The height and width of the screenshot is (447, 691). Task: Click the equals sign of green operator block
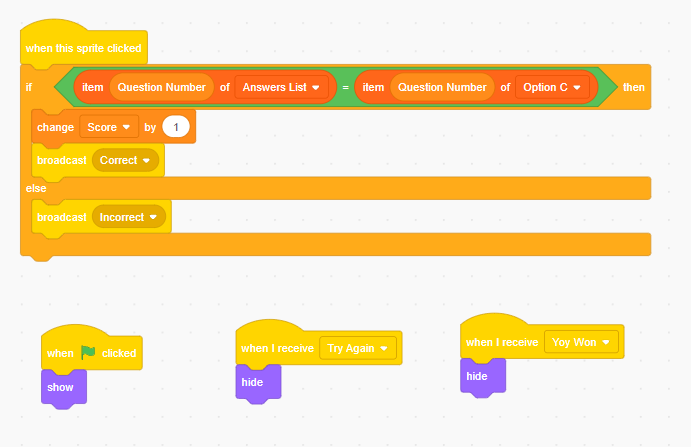point(346,88)
